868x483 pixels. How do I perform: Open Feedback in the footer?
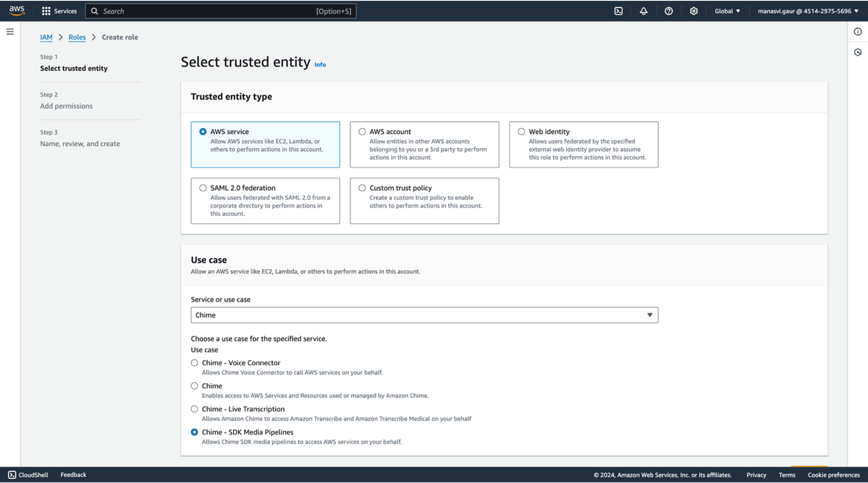point(73,475)
